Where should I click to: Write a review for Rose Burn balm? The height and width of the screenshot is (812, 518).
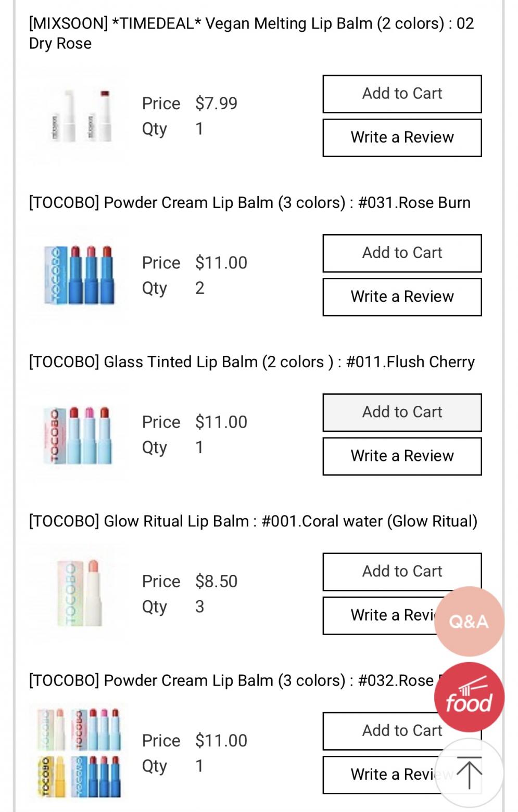[402, 297]
